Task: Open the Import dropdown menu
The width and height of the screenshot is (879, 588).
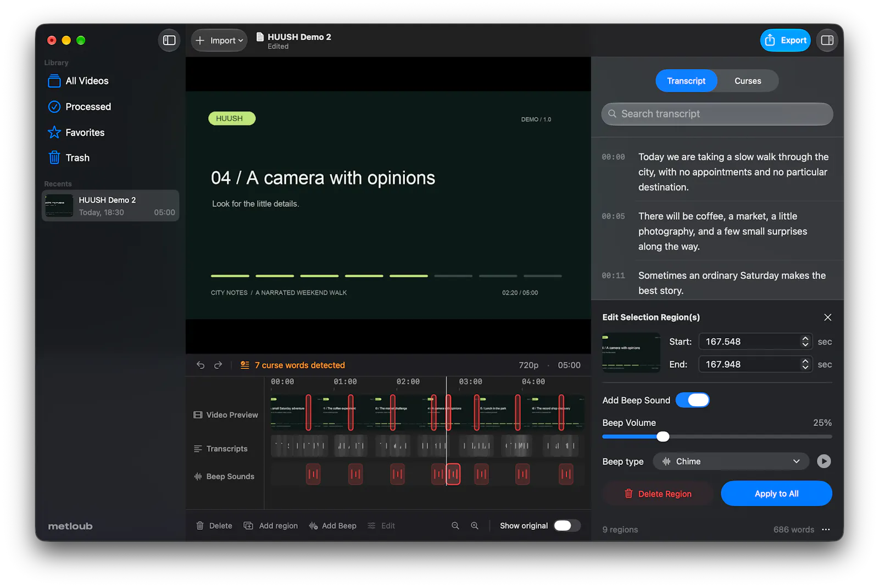Action: click(219, 40)
